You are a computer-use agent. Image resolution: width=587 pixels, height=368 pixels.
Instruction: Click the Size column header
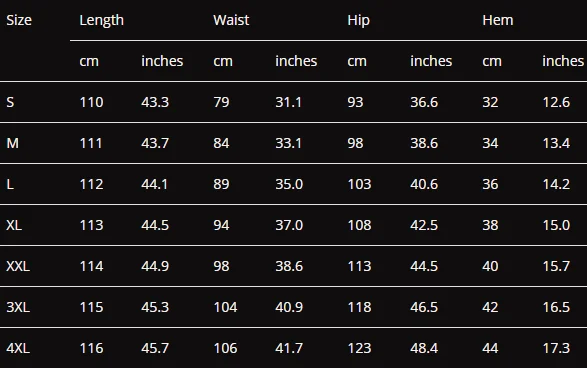tap(19, 20)
